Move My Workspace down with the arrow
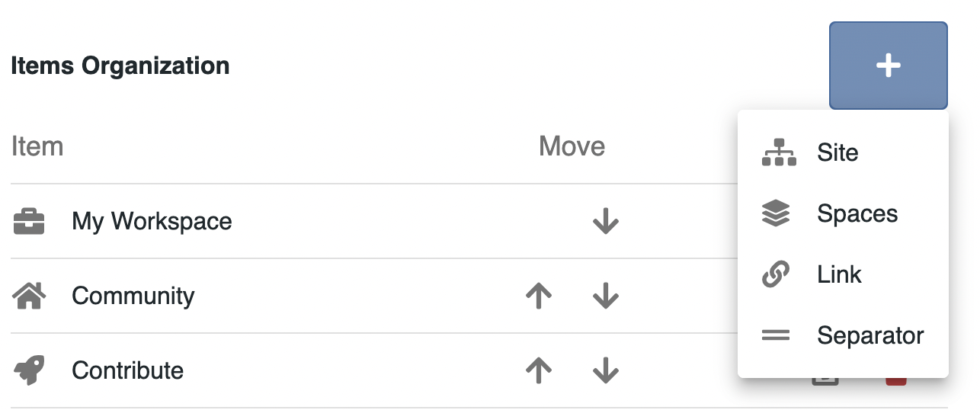The image size is (980, 410). point(605,222)
